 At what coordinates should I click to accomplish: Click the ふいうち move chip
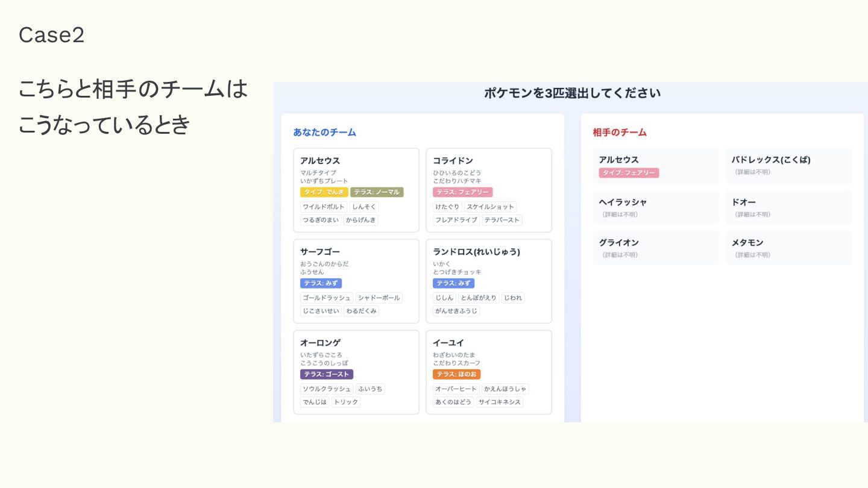click(x=370, y=389)
